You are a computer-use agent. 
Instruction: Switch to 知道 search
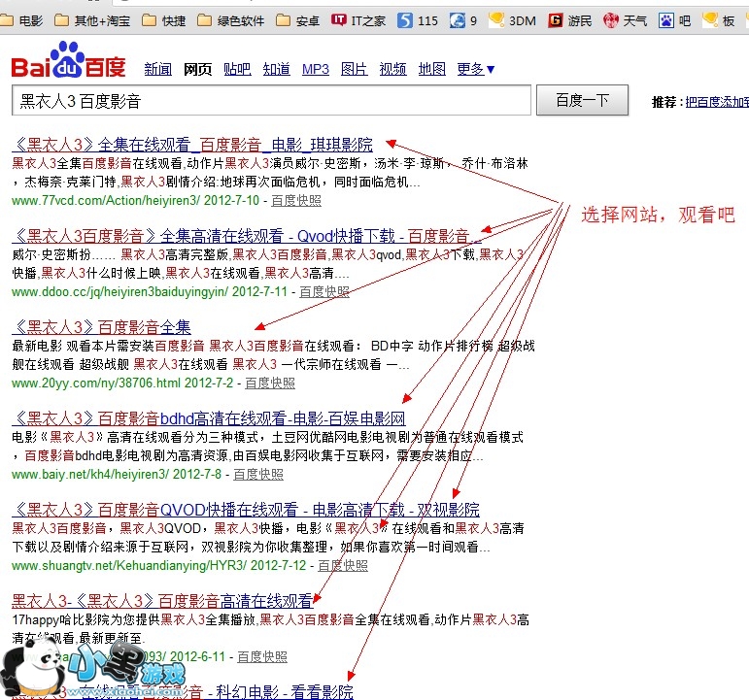click(277, 69)
